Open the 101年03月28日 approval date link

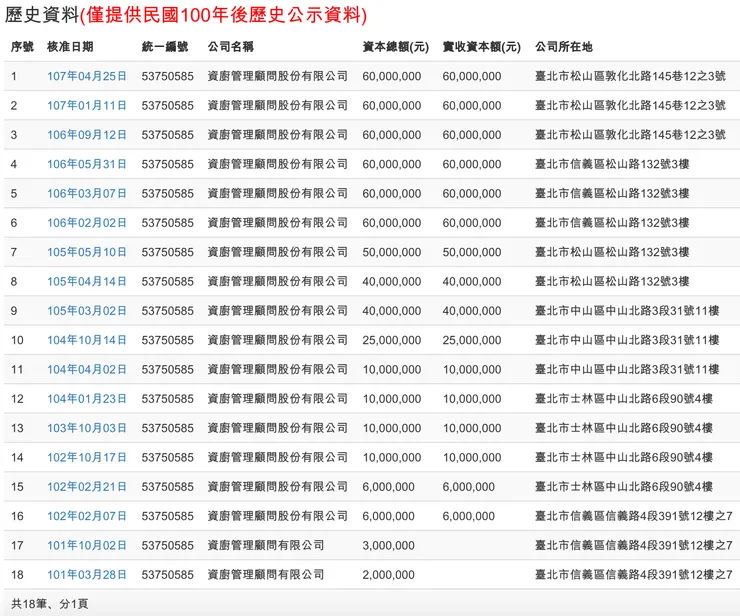(87, 574)
